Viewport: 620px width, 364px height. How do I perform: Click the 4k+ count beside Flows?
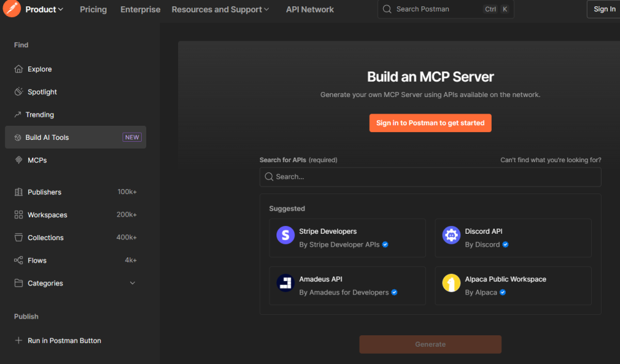click(131, 261)
